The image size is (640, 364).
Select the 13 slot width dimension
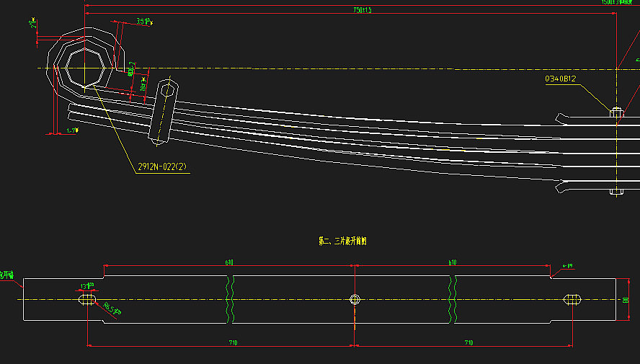[x=88, y=285]
